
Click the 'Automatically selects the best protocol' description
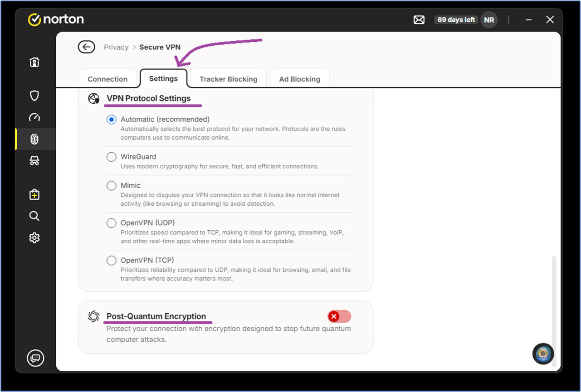pyautogui.click(x=233, y=133)
